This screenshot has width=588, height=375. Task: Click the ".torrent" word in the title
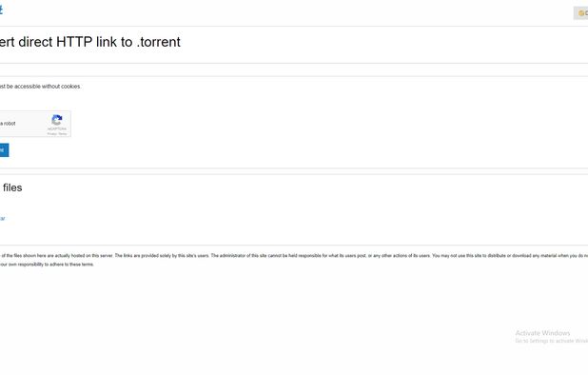pyautogui.click(x=159, y=42)
